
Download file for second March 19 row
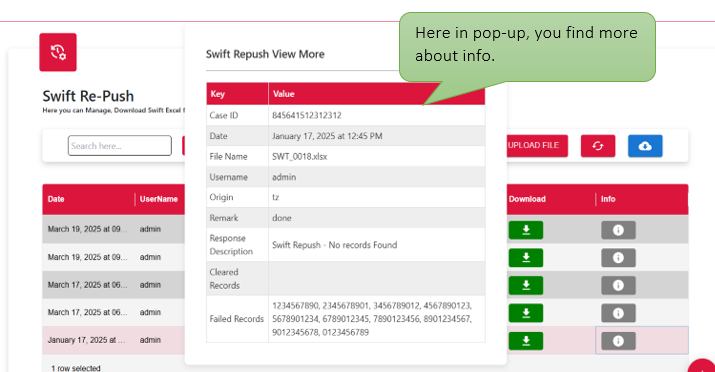pyautogui.click(x=526, y=258)
